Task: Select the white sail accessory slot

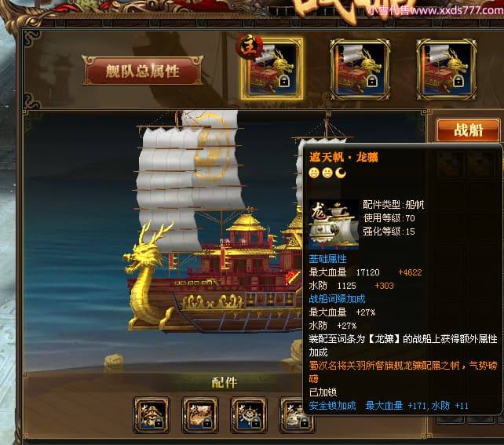Action: pos(293,415)
